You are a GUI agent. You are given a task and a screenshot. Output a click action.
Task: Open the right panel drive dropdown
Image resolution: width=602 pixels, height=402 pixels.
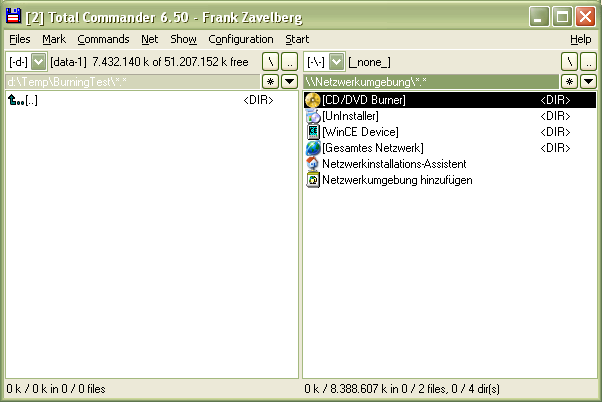[337, 62]
